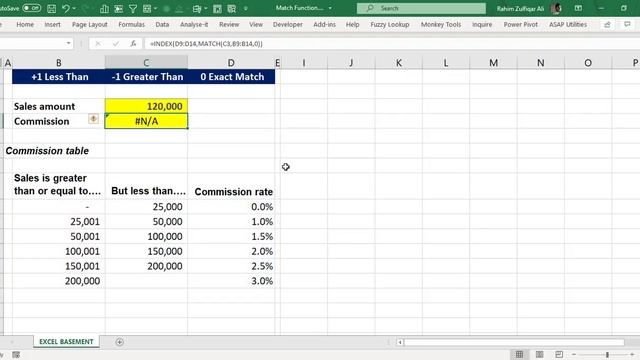This screenshot has height=360, width=640.
Task: Click the table with magnifier icon
Action: 231,9
